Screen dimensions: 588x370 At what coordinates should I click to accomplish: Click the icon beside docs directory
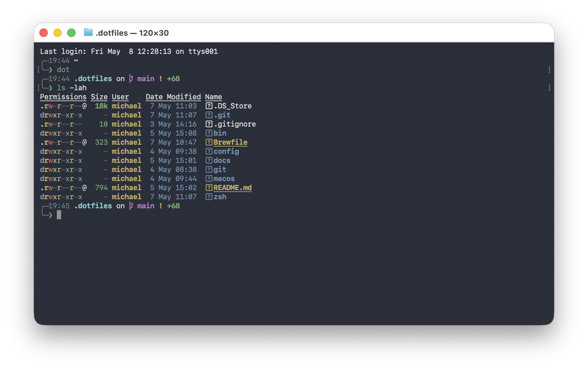pos(209,160)
